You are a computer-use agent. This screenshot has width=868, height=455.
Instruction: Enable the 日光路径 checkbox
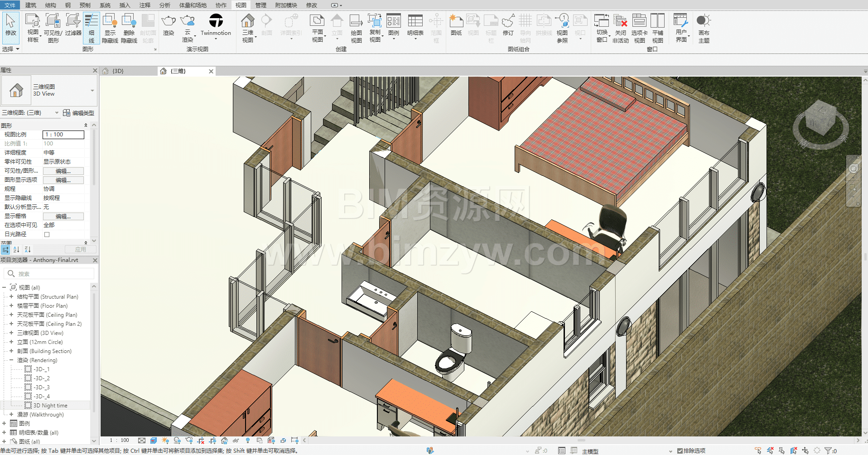click(47, 234)
